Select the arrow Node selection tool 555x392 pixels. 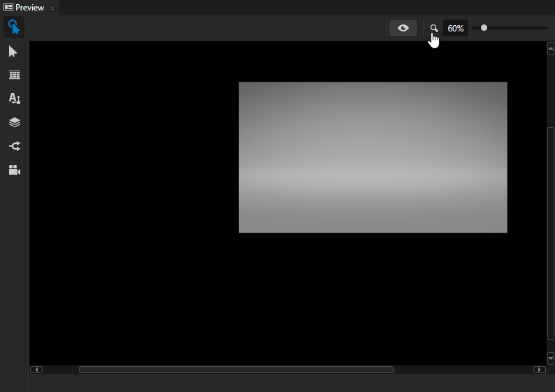13,52
